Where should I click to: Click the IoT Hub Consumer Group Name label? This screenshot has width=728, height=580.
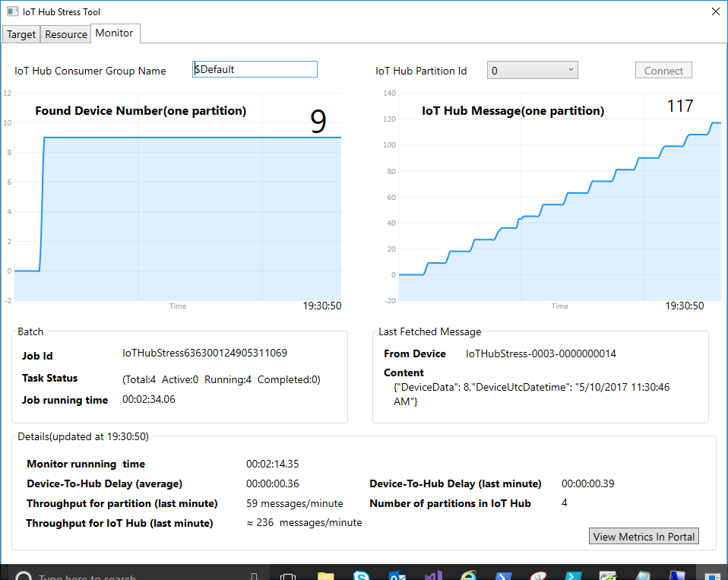click(x=90, y=71)
